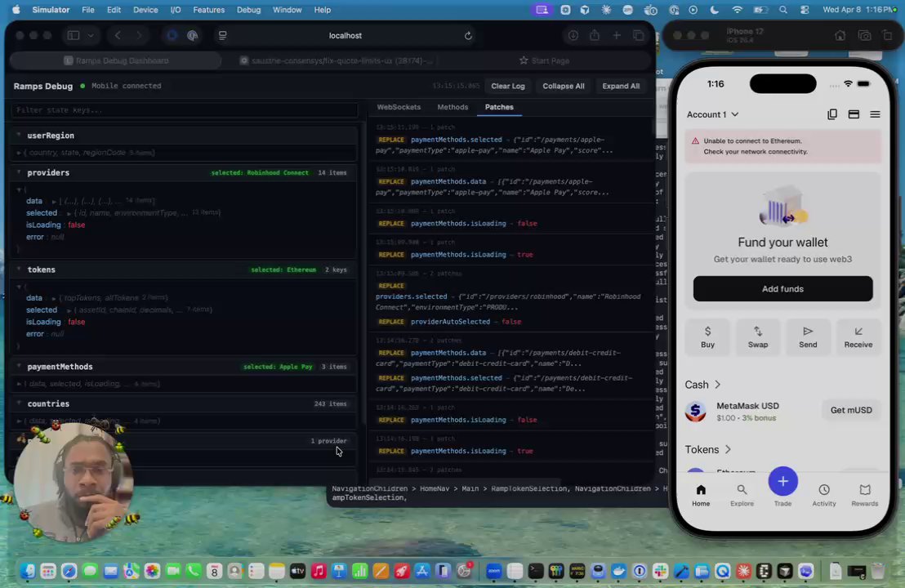Click the localhost address bar

pos(346,36)
